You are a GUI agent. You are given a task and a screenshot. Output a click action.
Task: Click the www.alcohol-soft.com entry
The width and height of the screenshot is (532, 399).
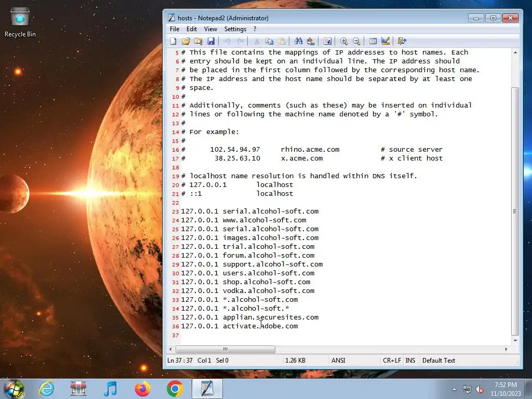click(x=264, y=220)
